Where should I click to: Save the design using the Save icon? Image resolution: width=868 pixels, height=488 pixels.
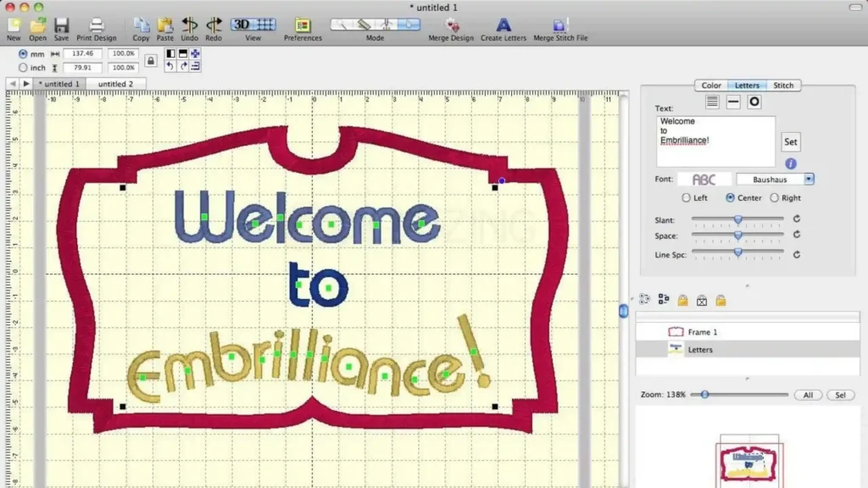point(61,25)
